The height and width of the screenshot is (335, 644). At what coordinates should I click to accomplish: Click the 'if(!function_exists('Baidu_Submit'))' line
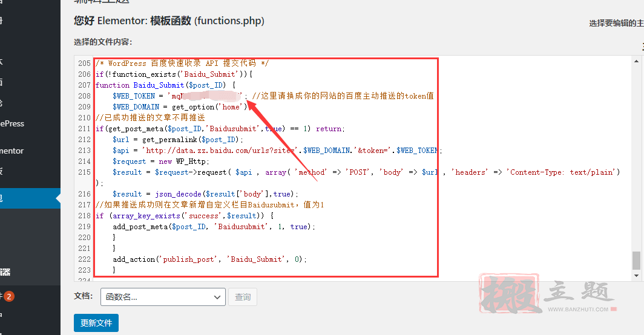click(x=174, y=74)
